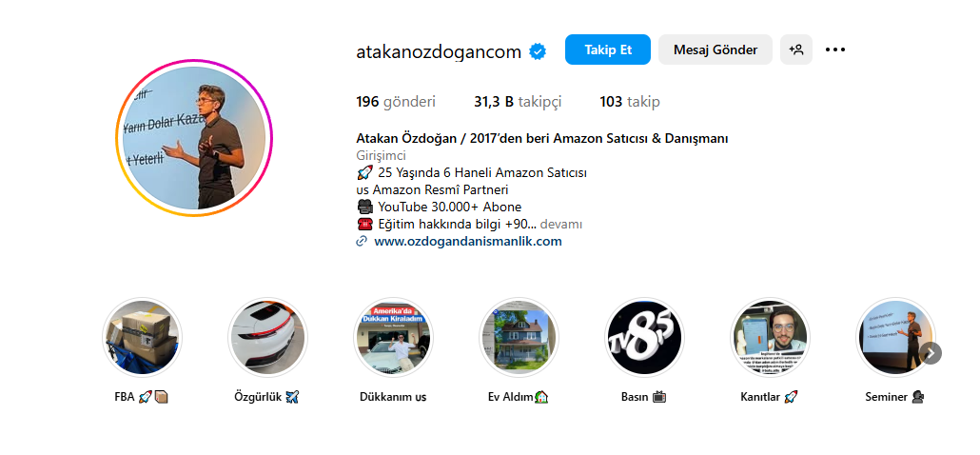
Task: Open the Basın TV8,5 highlight
Action: (x=644, y=337)
